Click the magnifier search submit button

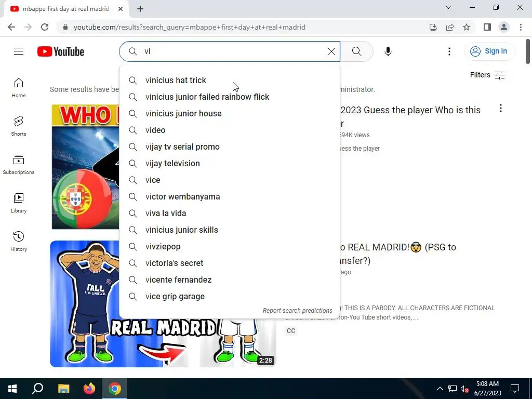(356, 51)
